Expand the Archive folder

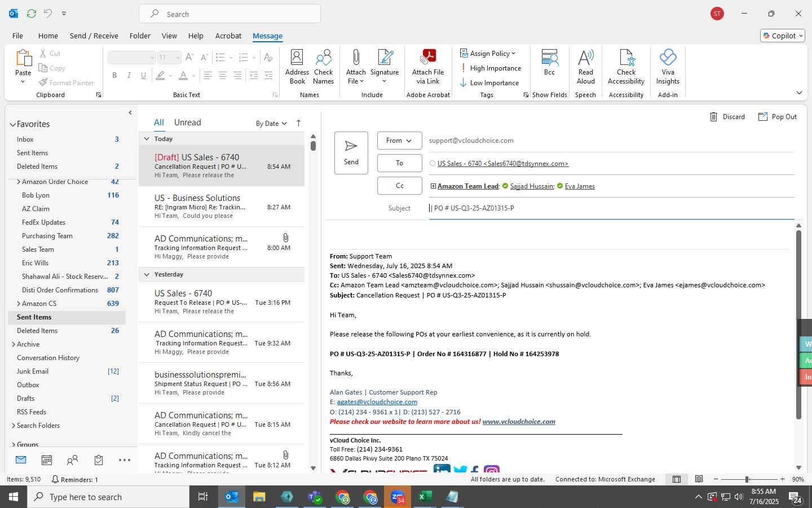pos(14,344)
